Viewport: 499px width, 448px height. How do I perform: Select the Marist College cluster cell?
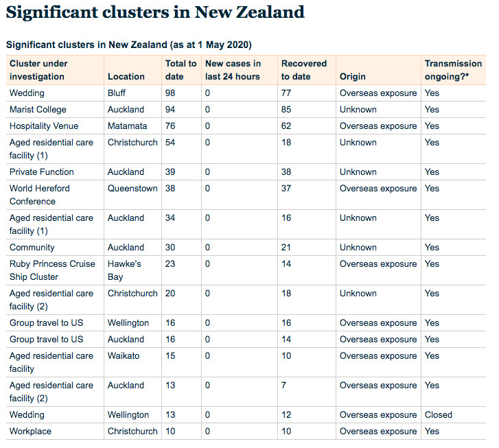(x=38, y=110)
